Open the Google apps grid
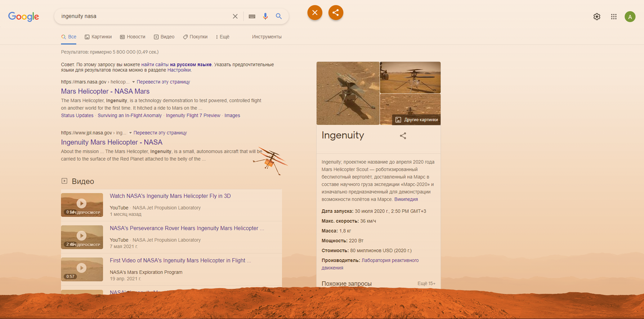 pyautogui.click(x=614, y=17)
